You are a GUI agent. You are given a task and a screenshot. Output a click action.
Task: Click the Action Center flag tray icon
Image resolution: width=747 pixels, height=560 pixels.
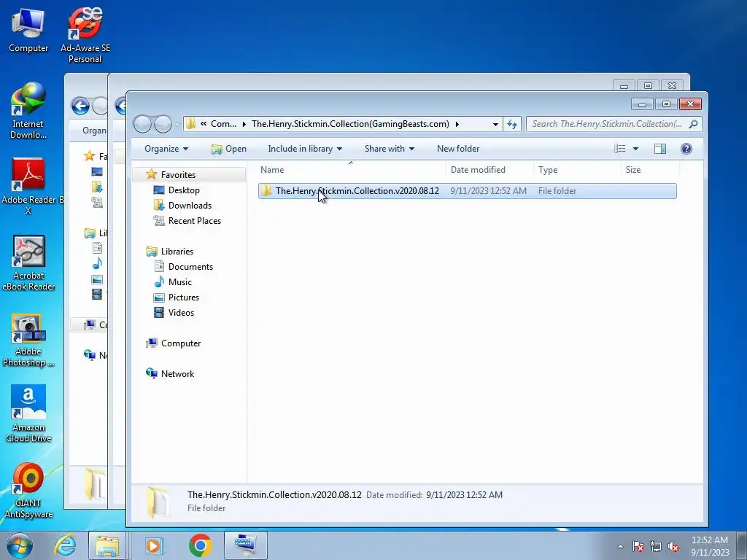[x=638, y=546]
